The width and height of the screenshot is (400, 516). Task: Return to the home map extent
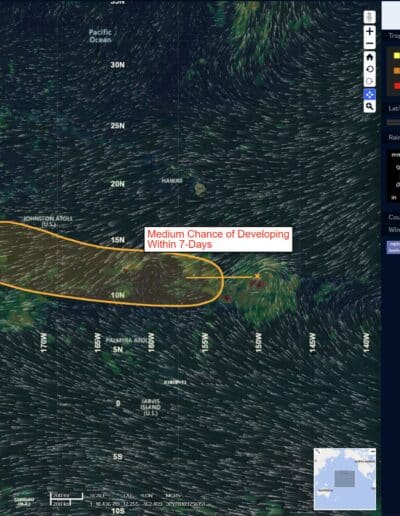click(369, 57)
